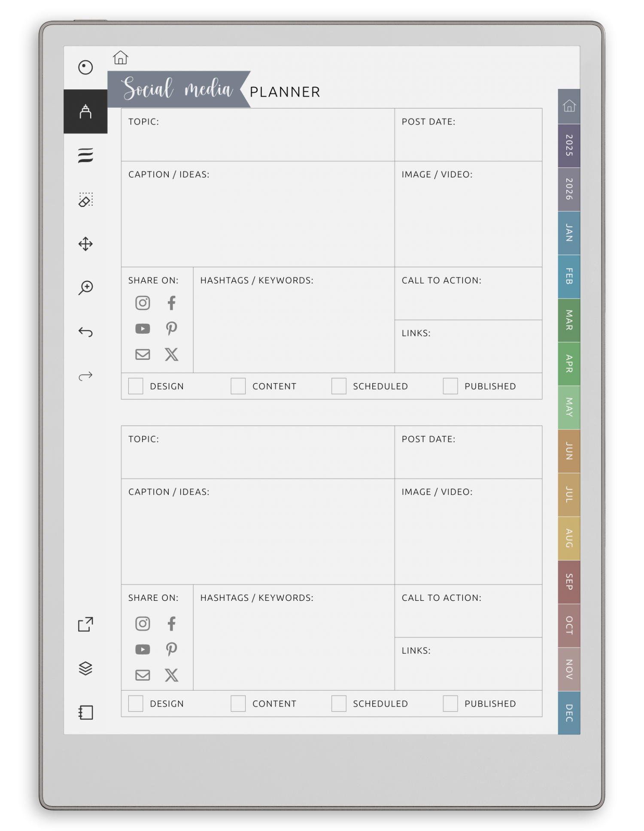Go home via house icon above title
Screen dimensions: 644x831
click(x=121, y=58)
